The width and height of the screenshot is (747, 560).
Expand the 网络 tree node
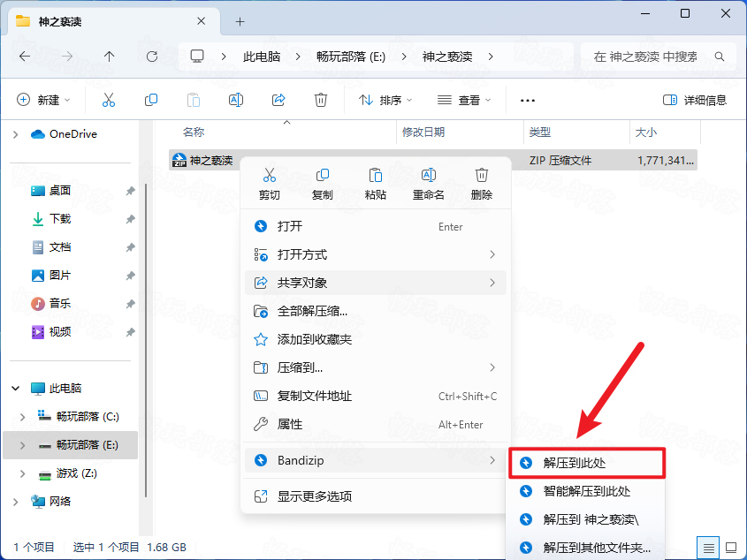(x=16, y=502)
